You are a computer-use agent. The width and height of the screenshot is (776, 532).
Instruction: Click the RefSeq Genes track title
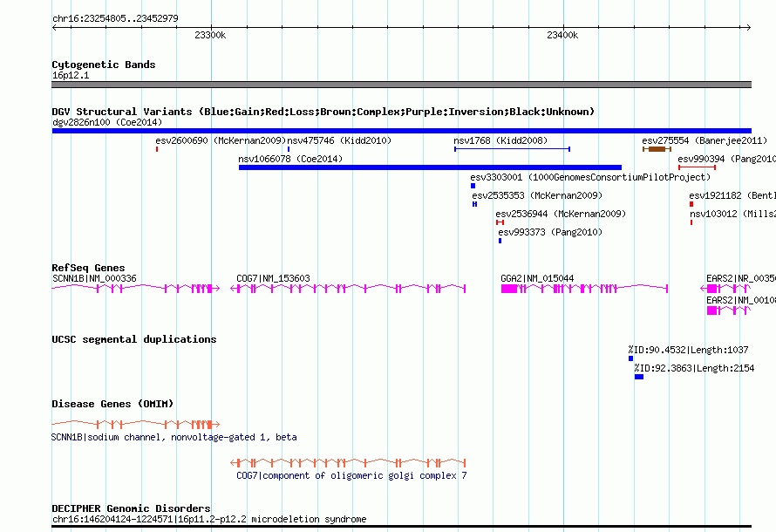(x=88, y=268)
